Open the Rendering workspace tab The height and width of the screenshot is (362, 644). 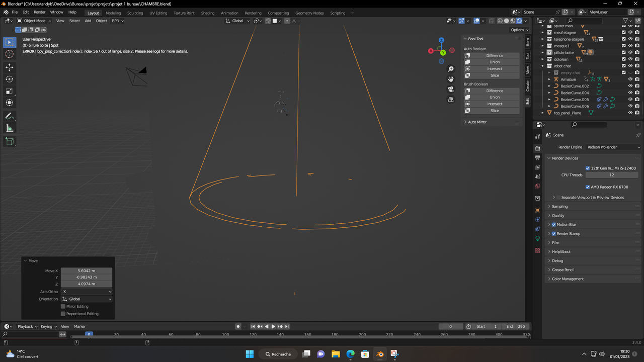253,12
